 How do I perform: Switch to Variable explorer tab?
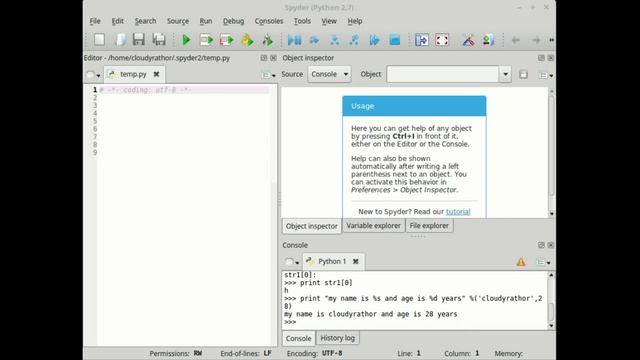(373, 226)
